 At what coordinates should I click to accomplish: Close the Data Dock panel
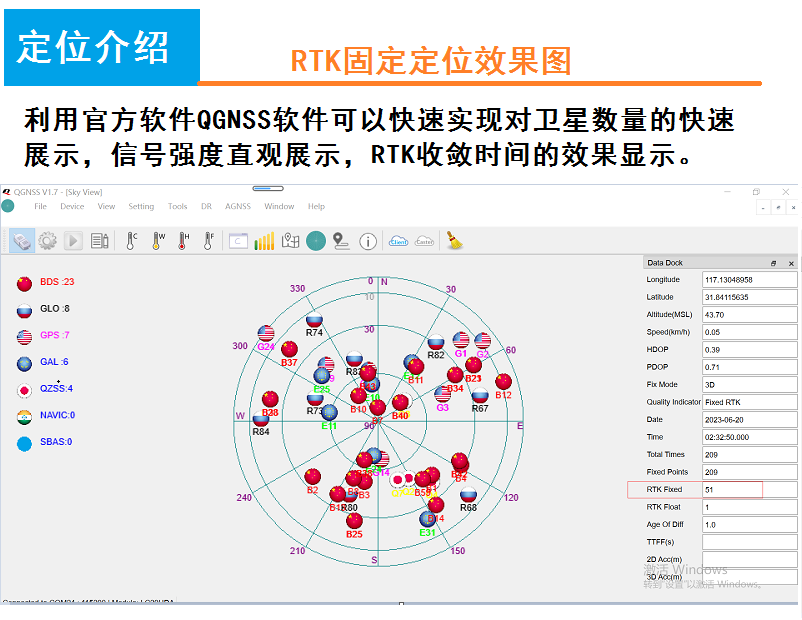(791, 263)
